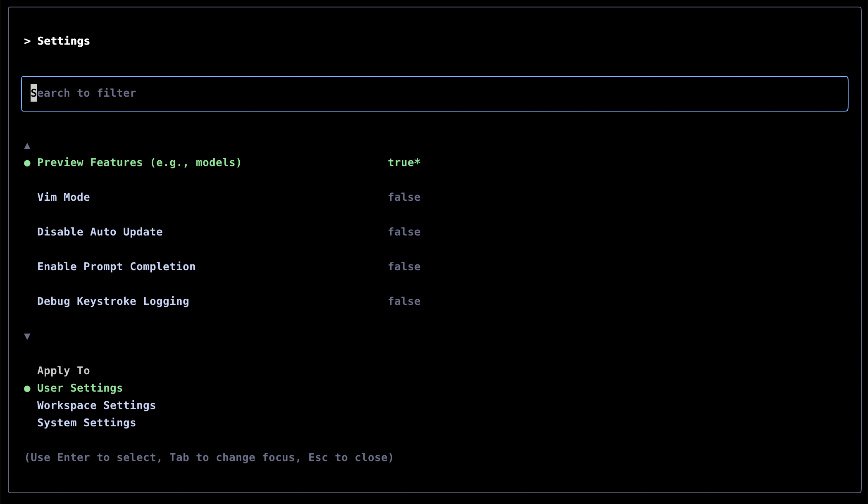Toggle Disable Auto Update false value
868x504 pixels.
(x=404, y=232)
